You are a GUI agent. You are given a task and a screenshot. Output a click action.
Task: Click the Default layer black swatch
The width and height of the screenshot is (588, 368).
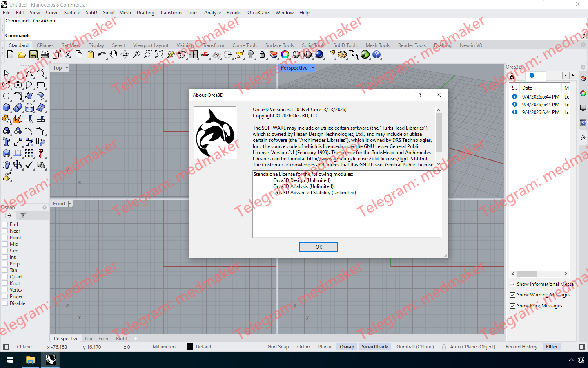(x=190, y=347)
